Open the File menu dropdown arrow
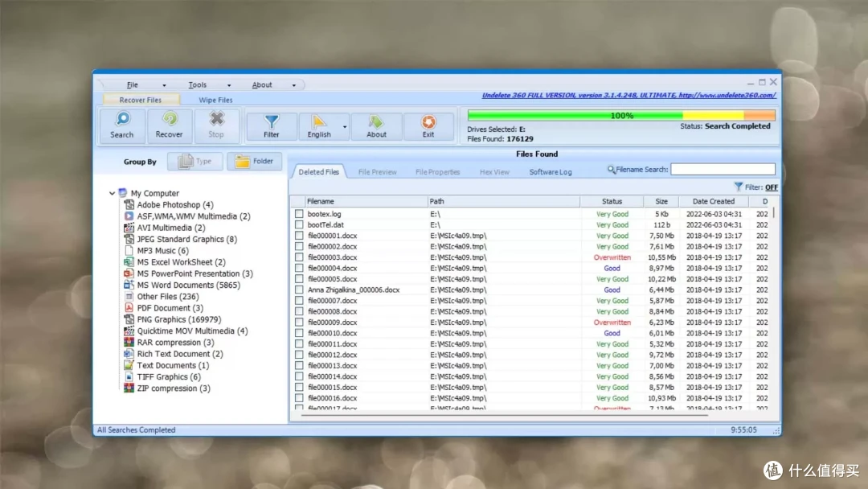Viewport: 868px width, 489px height. pos(165,85)
